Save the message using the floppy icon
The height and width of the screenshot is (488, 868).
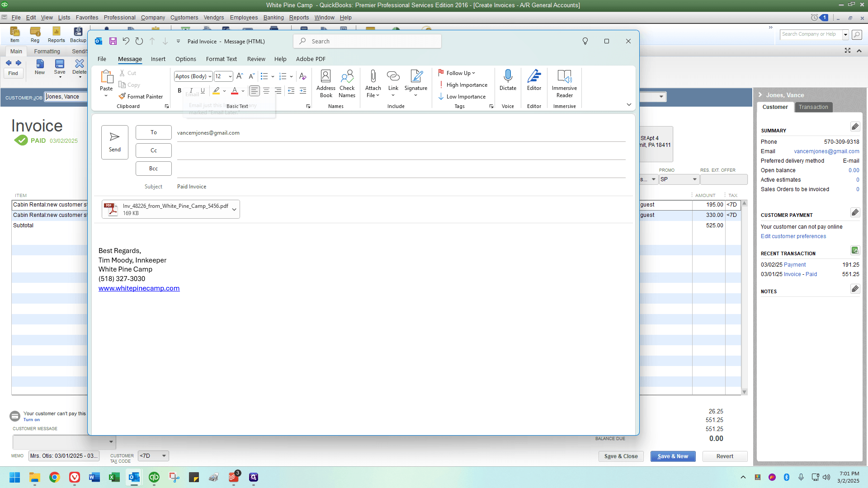[x=113, y=41]
